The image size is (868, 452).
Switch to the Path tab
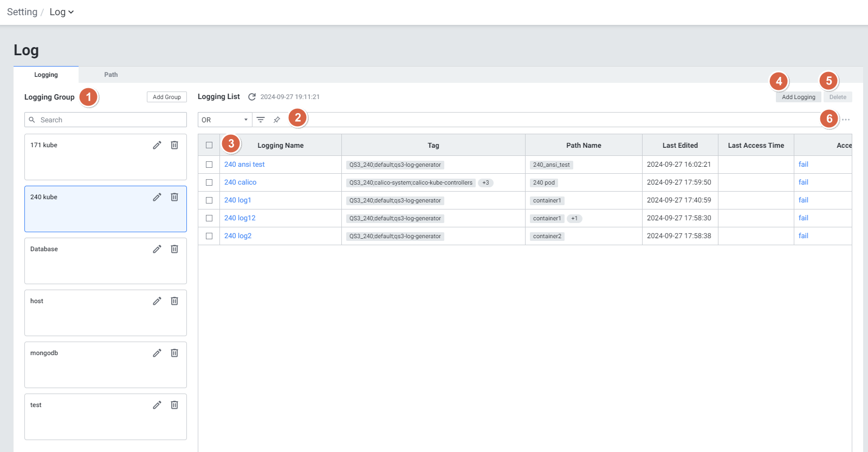(111, 75)
